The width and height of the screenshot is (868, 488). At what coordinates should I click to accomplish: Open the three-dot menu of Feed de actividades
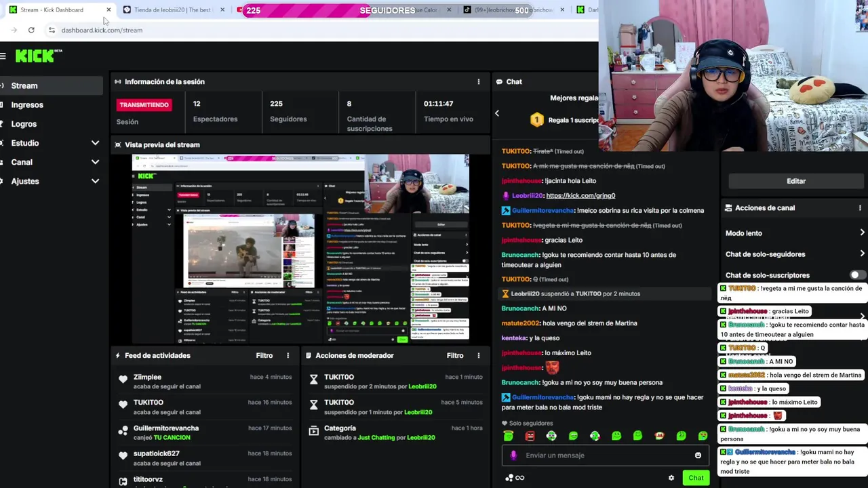288,355
